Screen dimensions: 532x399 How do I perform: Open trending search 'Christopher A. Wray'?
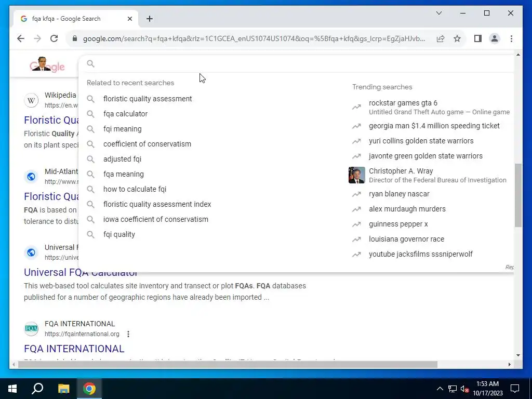pyautogui.click(x=401, y=171)
